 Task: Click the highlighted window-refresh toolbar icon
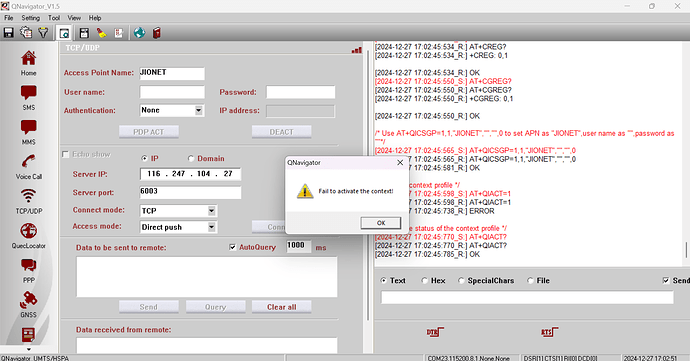64,33
